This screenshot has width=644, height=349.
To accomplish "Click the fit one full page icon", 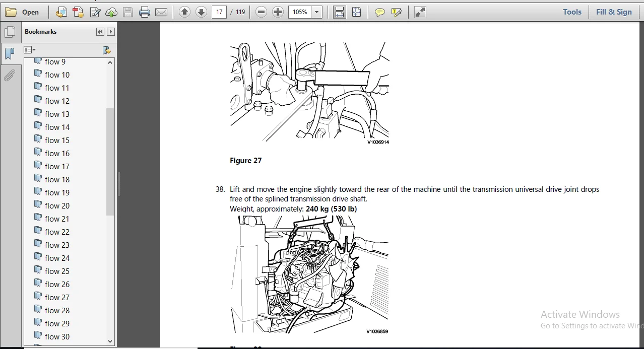I will pyautogui.click(x=356, y=12).
